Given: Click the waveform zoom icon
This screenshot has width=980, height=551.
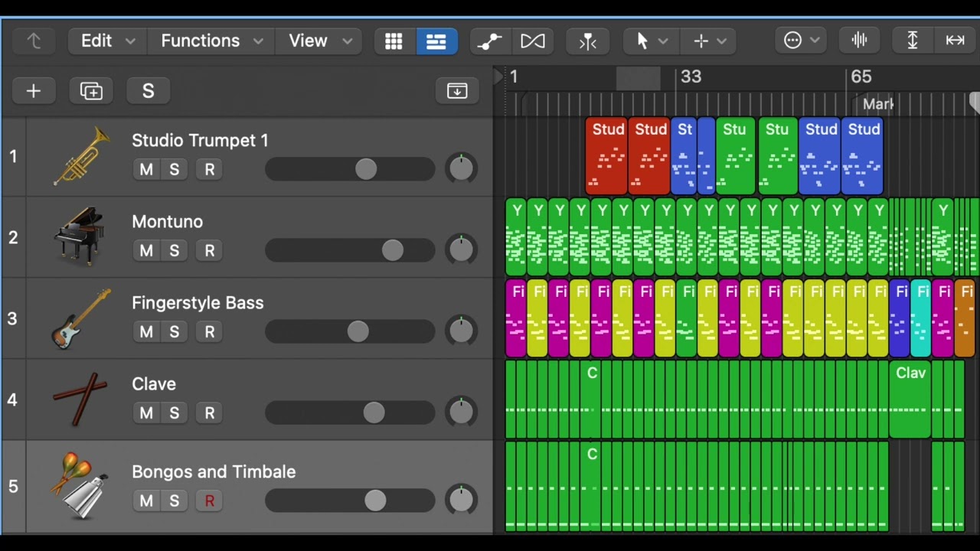Looking at the screenshot, I should pos(860,41).
